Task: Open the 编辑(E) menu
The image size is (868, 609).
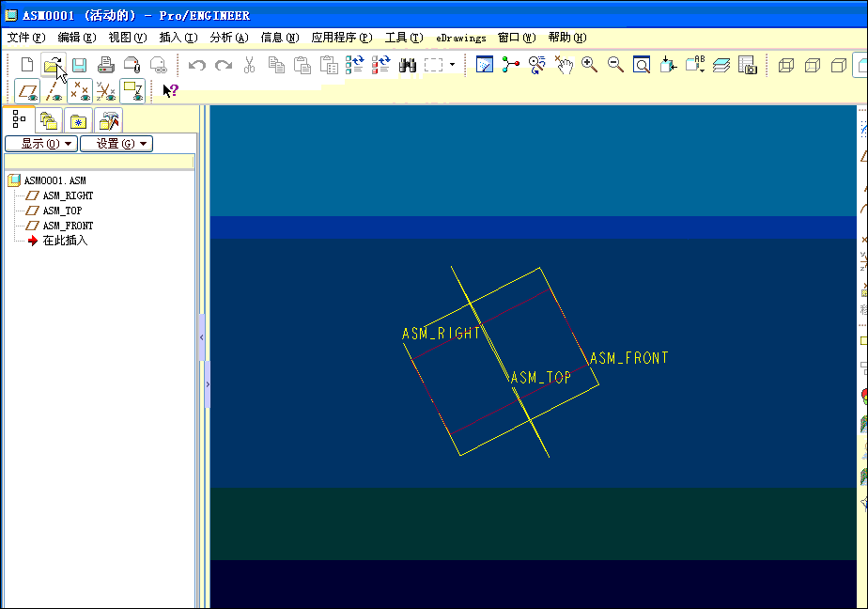Action: point(77,38)
